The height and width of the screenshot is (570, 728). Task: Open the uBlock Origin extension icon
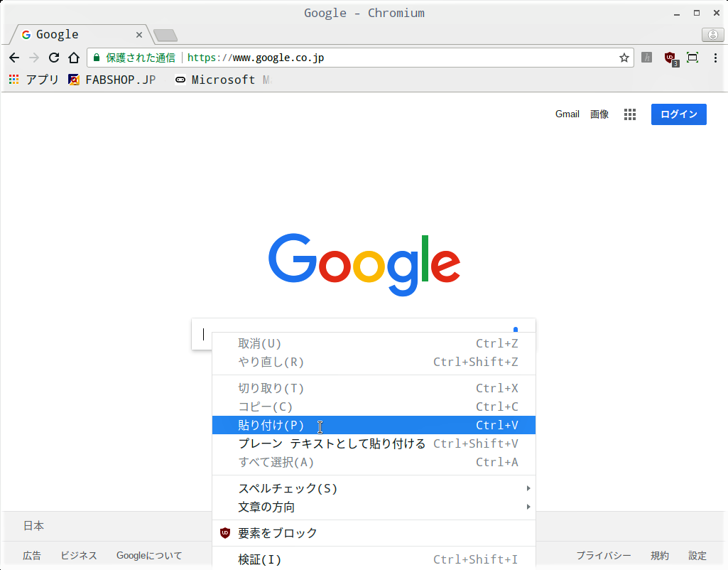(x=671, y=58)
